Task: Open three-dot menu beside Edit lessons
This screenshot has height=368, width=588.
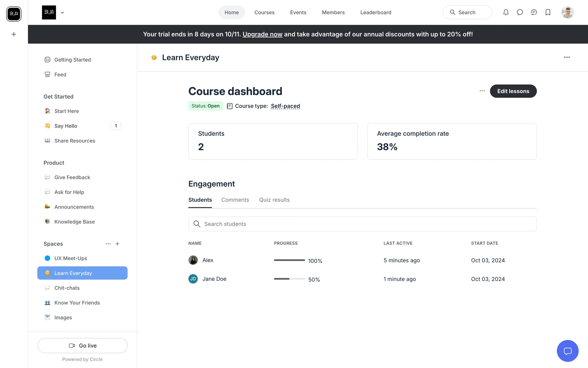Action: pos(482,91)
